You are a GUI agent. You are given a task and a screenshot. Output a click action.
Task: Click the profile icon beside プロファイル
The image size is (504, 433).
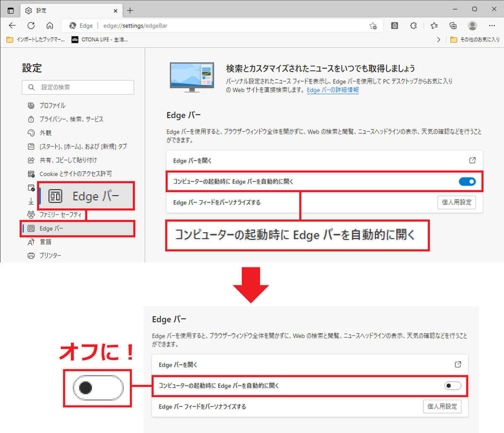click(31, 106)
